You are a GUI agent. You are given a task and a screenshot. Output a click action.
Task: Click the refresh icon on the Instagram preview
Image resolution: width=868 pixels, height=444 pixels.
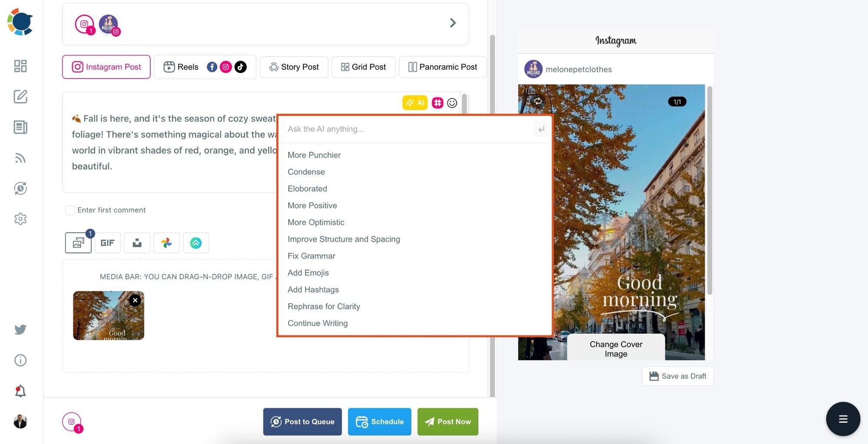click(x=538, y=101)
